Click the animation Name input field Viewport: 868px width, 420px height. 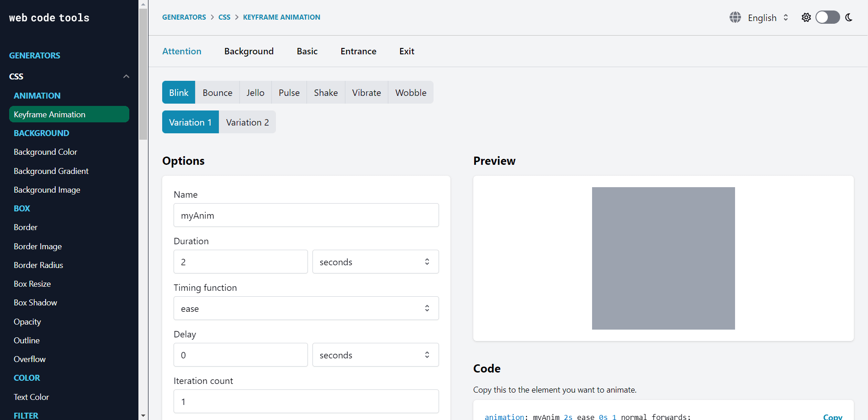click(306, 215)
